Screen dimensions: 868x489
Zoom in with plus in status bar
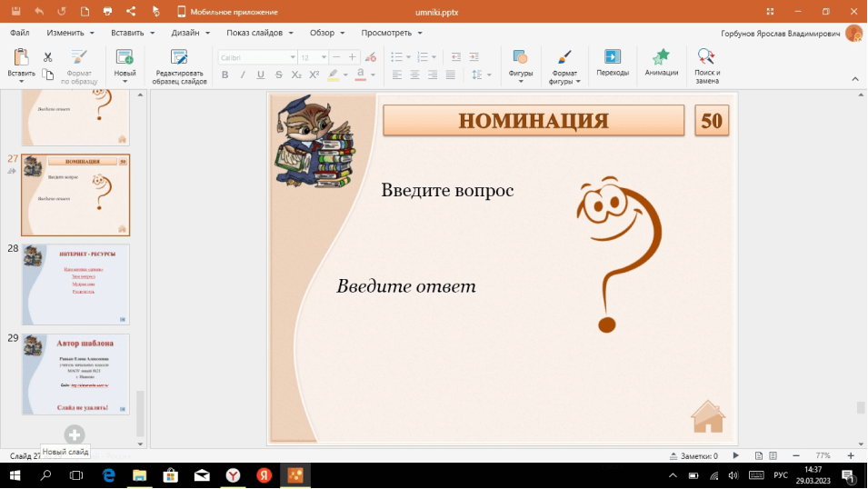[851, 455]
